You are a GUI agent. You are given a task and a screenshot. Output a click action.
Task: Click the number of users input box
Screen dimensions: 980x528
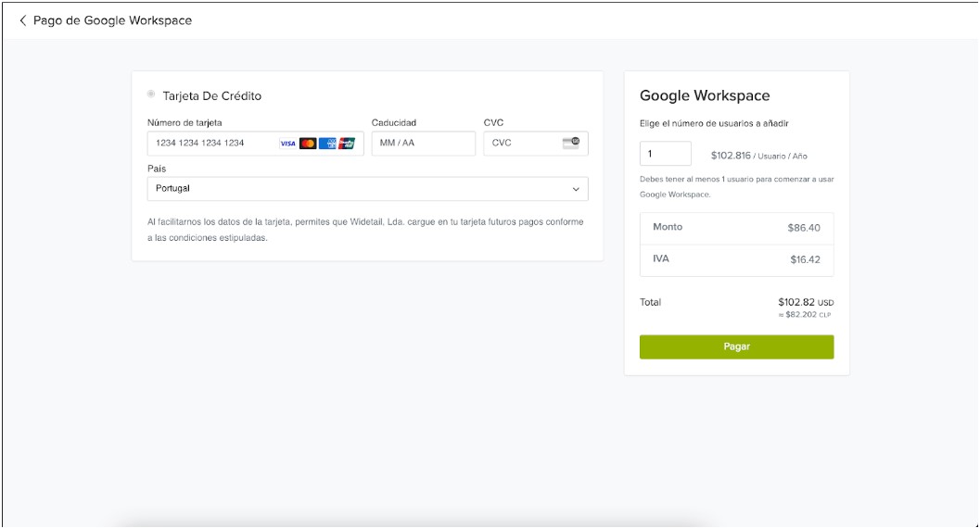[665, 154]
